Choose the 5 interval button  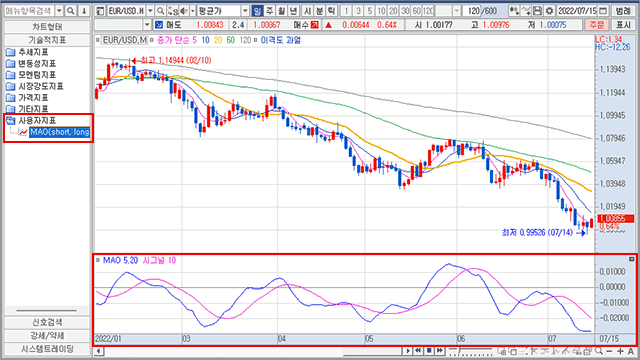(370, 11)
